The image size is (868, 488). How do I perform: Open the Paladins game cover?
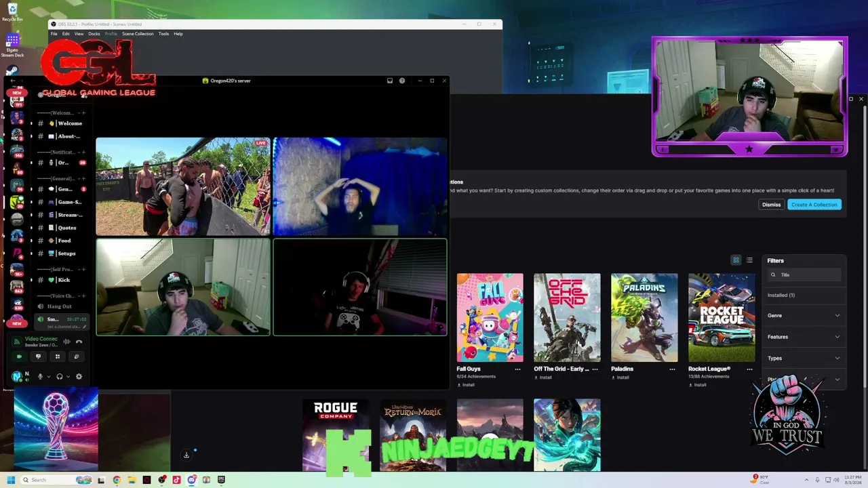[x=644, y=317]
